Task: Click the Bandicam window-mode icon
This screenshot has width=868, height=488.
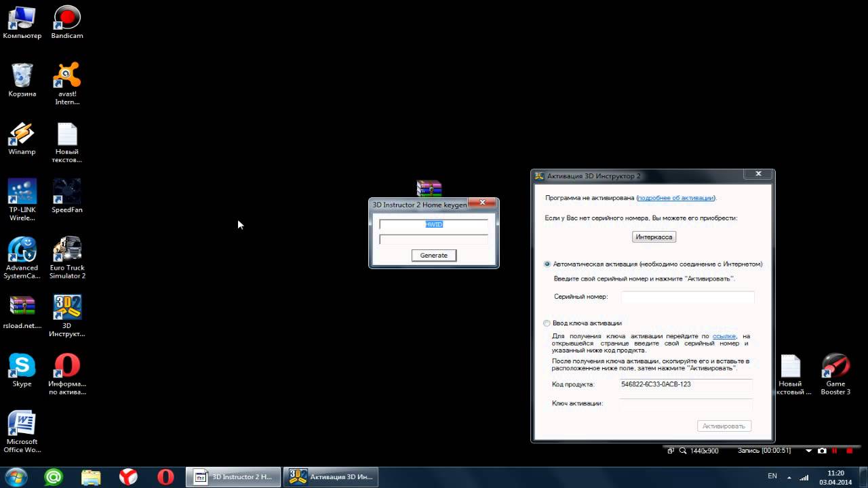Action: coord(671,451)
